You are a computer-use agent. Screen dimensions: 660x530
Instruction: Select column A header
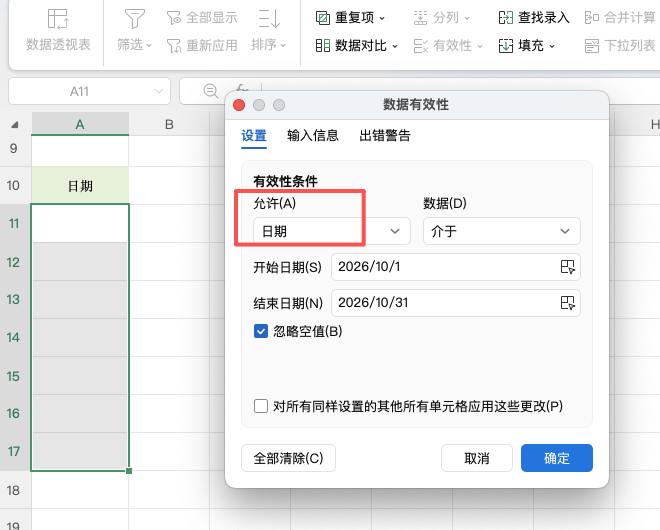click(80, 124)
